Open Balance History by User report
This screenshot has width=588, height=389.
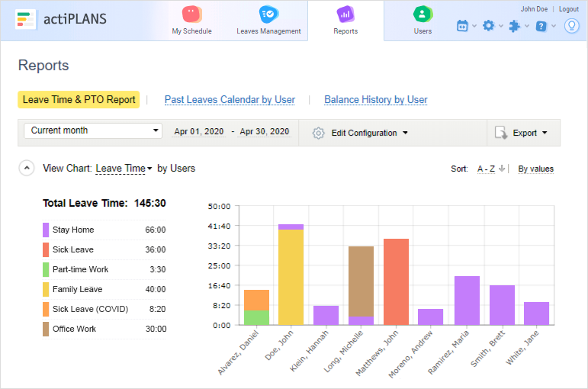tap(375, 100)
